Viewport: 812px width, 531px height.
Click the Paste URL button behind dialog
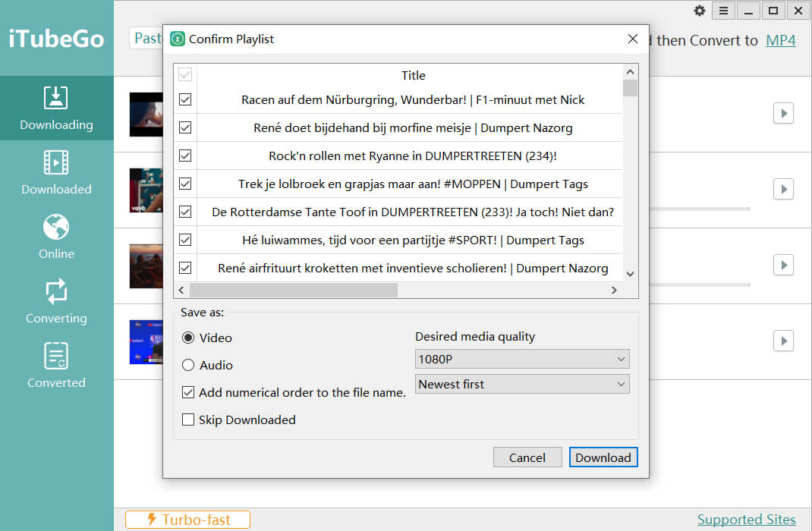146,38
